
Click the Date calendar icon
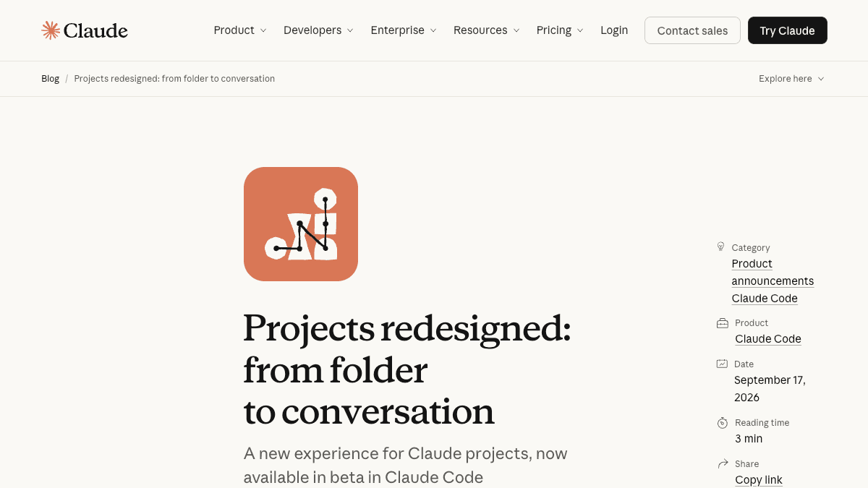tap(722, 364)
